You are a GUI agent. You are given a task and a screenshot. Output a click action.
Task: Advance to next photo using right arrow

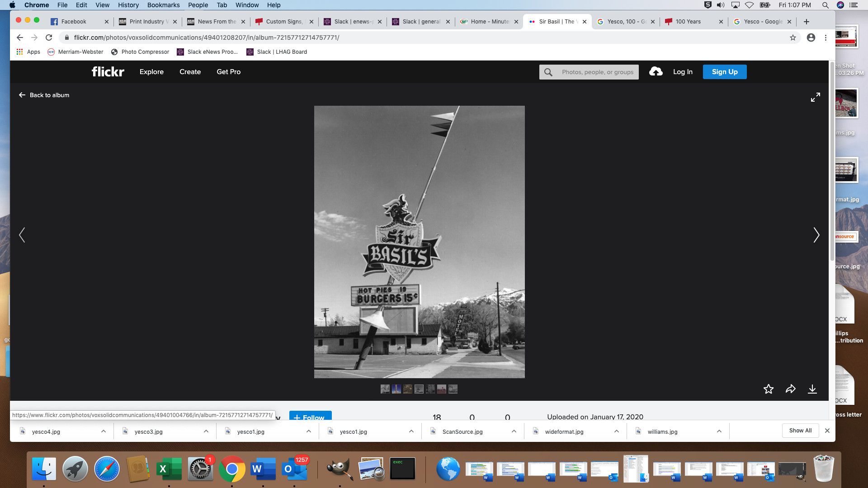click(816, 235)
